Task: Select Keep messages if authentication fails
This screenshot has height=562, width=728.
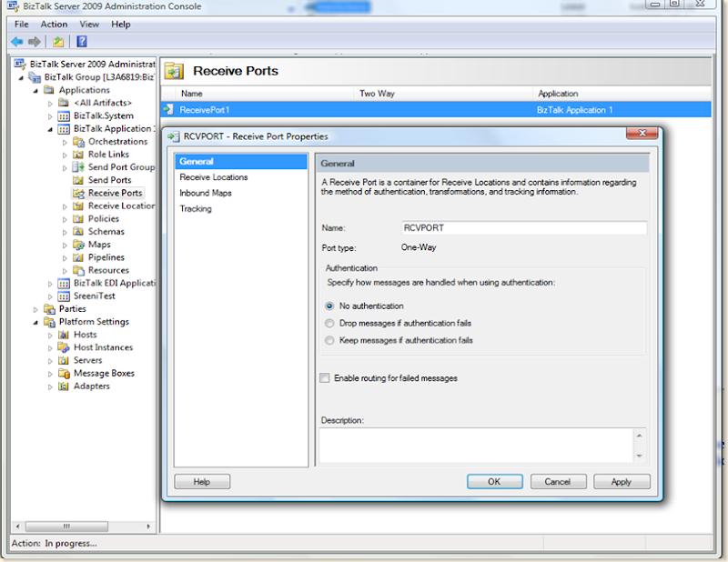Action: (x=329, y=341)
